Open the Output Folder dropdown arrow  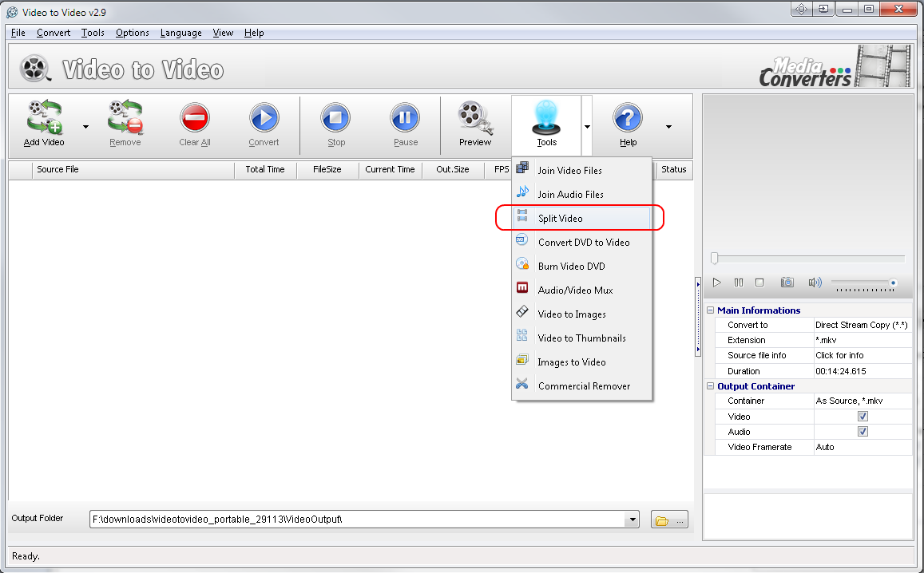(x=633, y=520)
